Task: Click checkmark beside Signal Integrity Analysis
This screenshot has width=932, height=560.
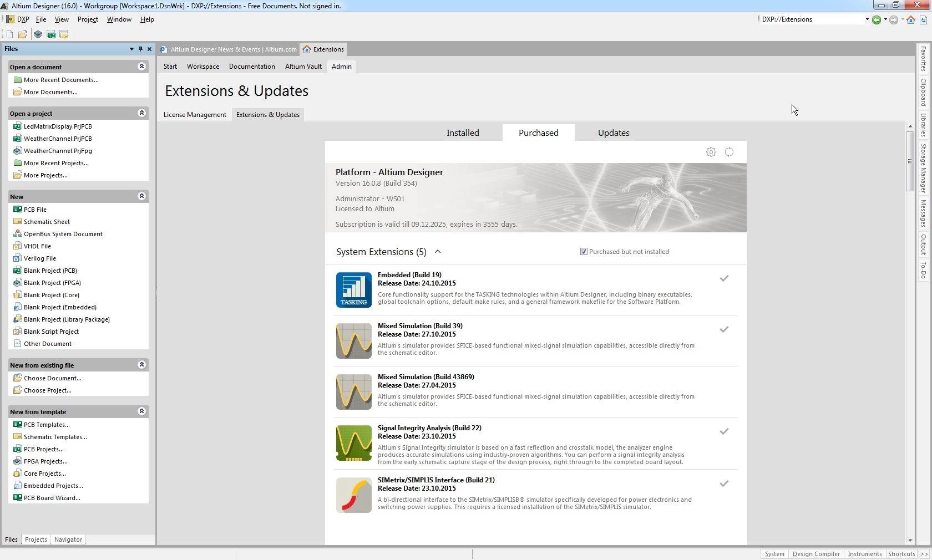Action: tap(724, 431)
